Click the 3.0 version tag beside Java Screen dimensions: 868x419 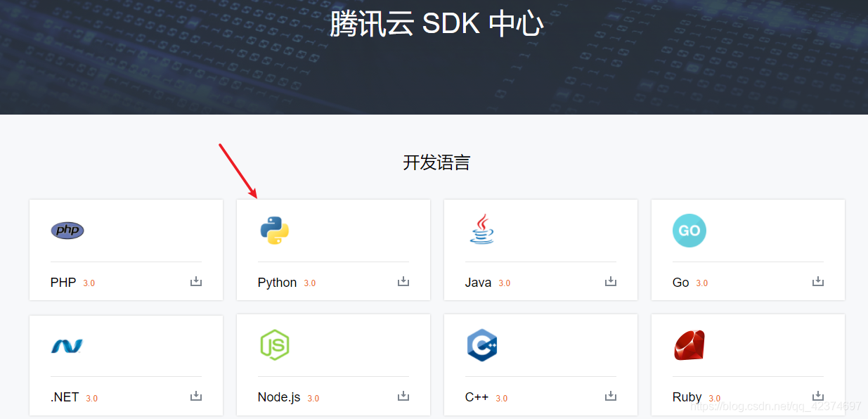505,283
